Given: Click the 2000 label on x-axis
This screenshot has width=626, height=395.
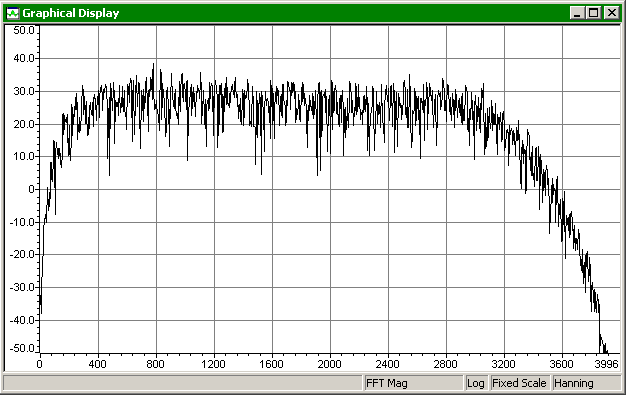Looking at the screenshot, I should point(329,364).
